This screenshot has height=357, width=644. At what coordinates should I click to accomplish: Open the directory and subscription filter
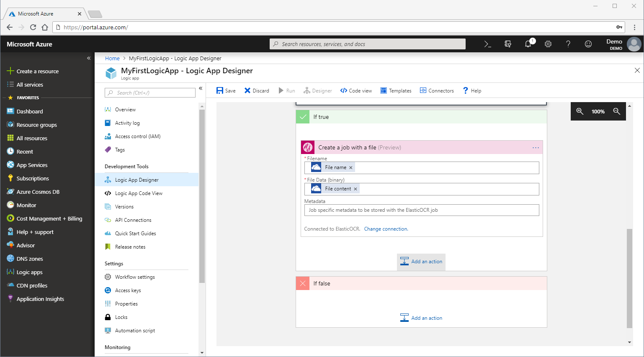pos(508,44)
